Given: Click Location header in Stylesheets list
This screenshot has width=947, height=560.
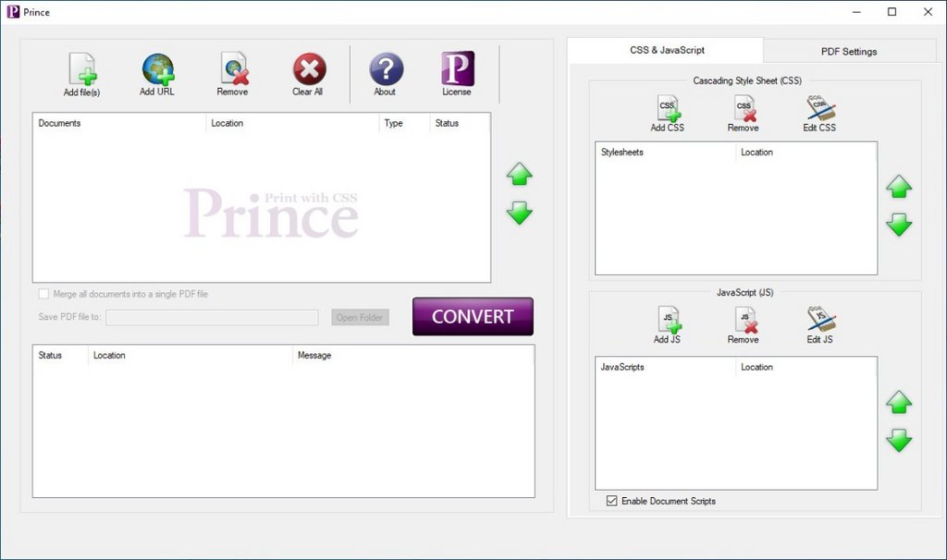Looking at the screenshot, I should [806, 152].
